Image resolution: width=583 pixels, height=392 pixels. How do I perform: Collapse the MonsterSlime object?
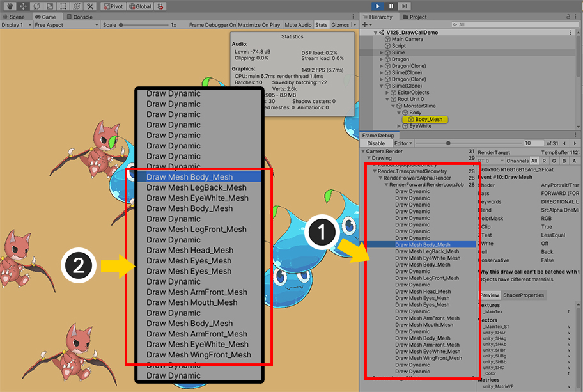pos(393,106)
